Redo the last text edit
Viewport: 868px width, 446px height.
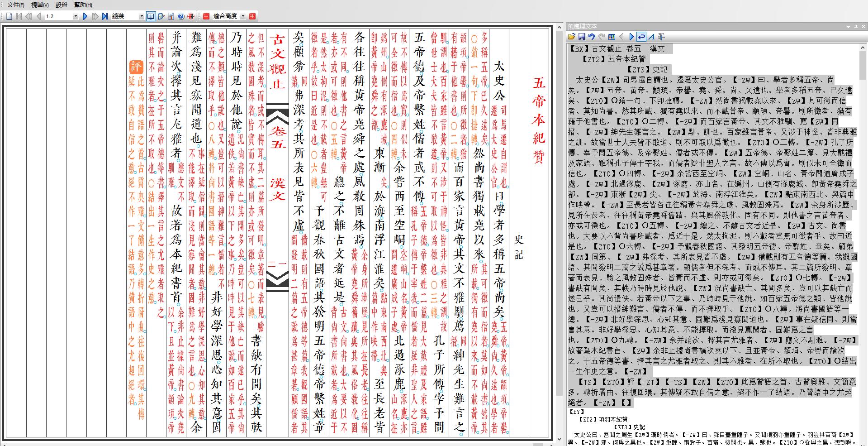pyautogui.click(x=602, y=37)
